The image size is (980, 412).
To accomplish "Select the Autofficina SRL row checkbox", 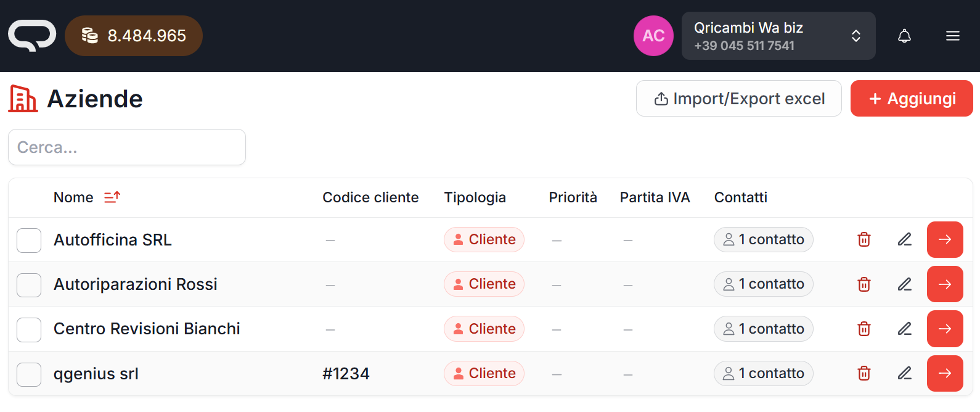I will pos(29,240).
